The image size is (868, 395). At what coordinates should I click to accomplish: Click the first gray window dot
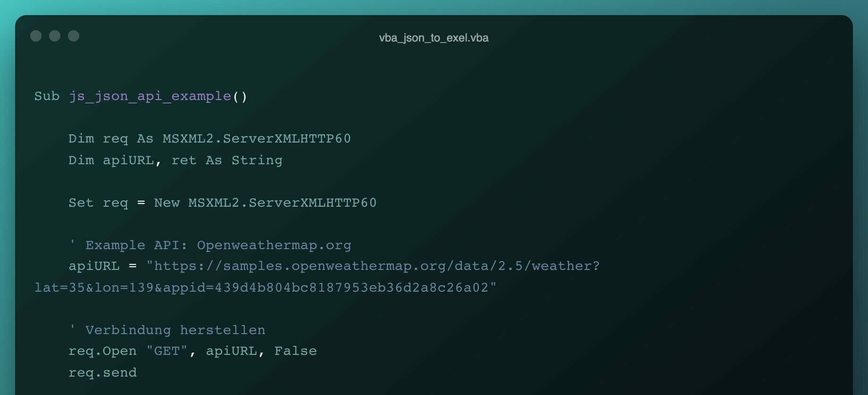[x=36, y=36]
